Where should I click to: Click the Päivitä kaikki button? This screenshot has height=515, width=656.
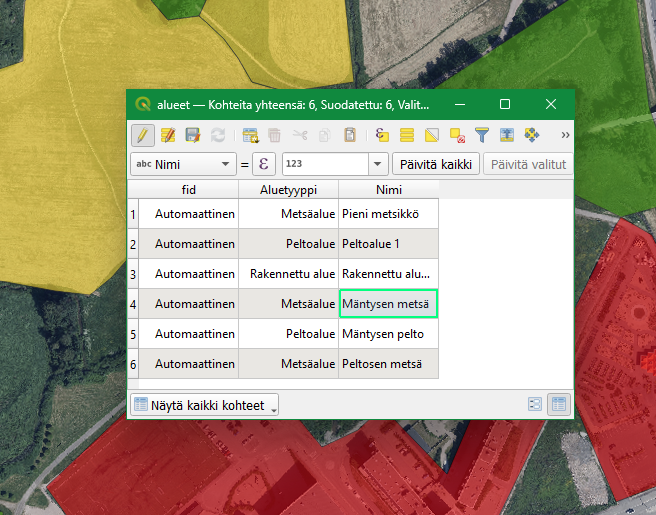pos(436,164)
